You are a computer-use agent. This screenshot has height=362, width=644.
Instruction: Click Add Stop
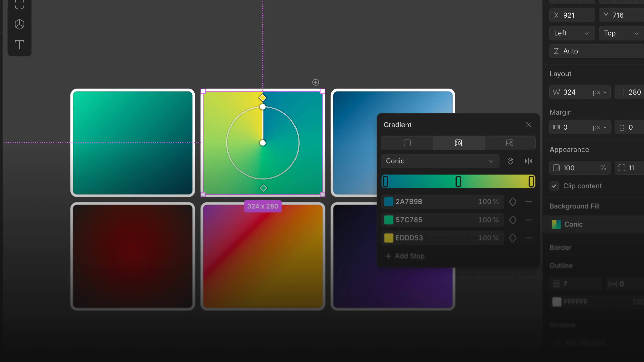pyautogui.click(x=405, y=256)
